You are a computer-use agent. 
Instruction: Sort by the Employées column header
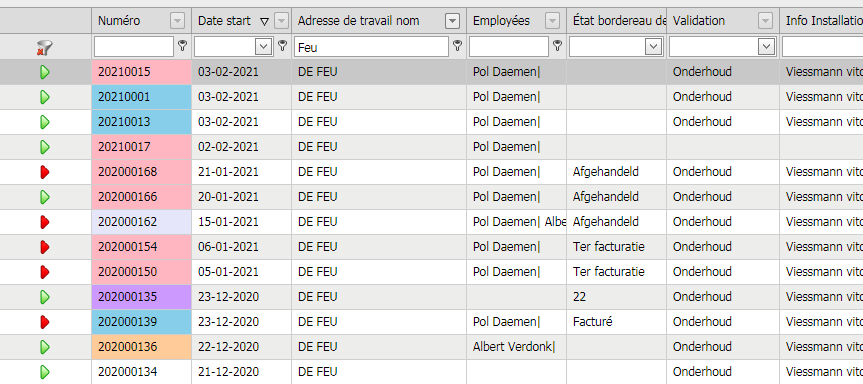pyautogui.click(x=501, y=21)
